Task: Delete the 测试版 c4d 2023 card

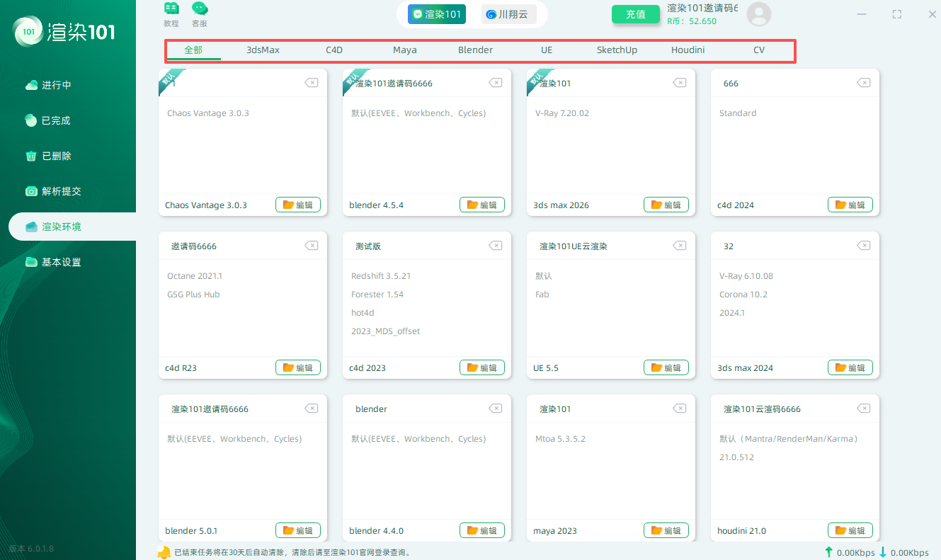Action: [x=496, y=246]
